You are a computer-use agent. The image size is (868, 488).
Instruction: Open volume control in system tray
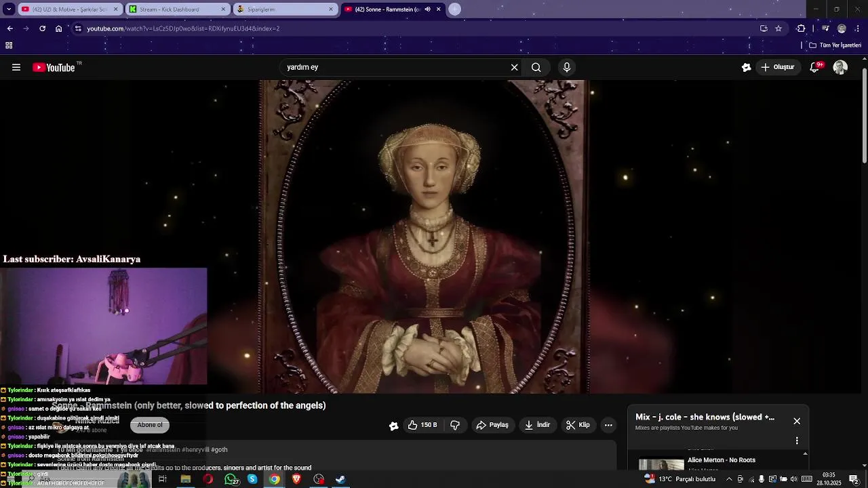(x=793, y=479)
